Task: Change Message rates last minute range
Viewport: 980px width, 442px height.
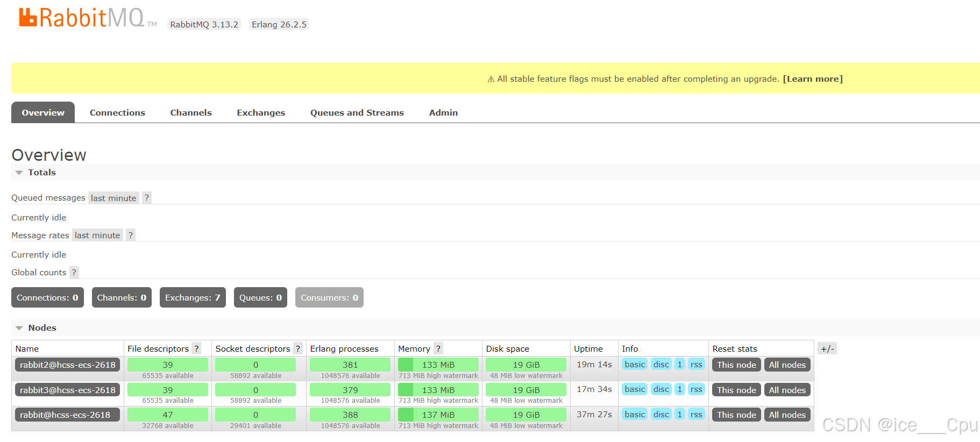Action: pyautogui.click(x=97, y=235)
